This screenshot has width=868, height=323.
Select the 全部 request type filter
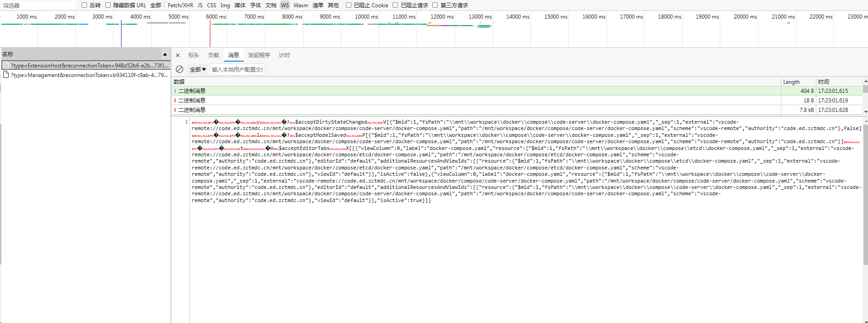pyautogui.click(x=155, y=5)
